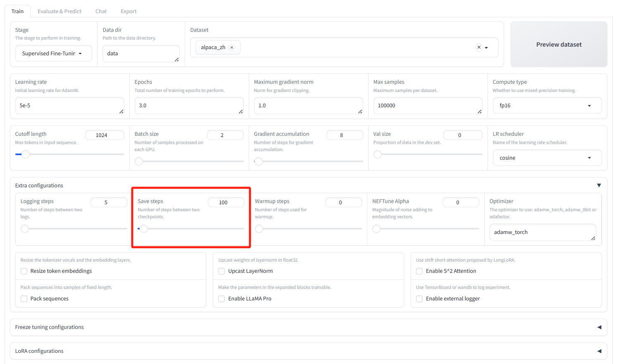This screenshot has height=364, width=621.
Task: Open the Dataset dropdown arrow
Action: pyautogui.click(x=486, y=47)
